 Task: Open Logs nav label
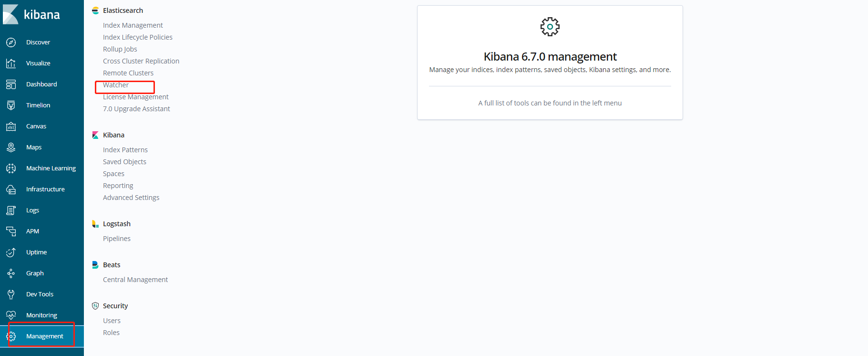pos(32,210)
